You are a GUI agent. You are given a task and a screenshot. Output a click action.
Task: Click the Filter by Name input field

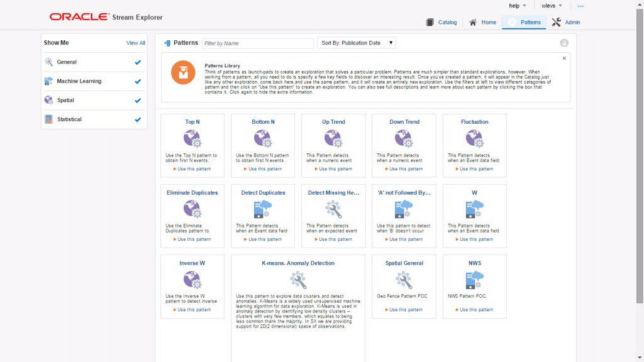pyautogui.click(x=257, y=43)
